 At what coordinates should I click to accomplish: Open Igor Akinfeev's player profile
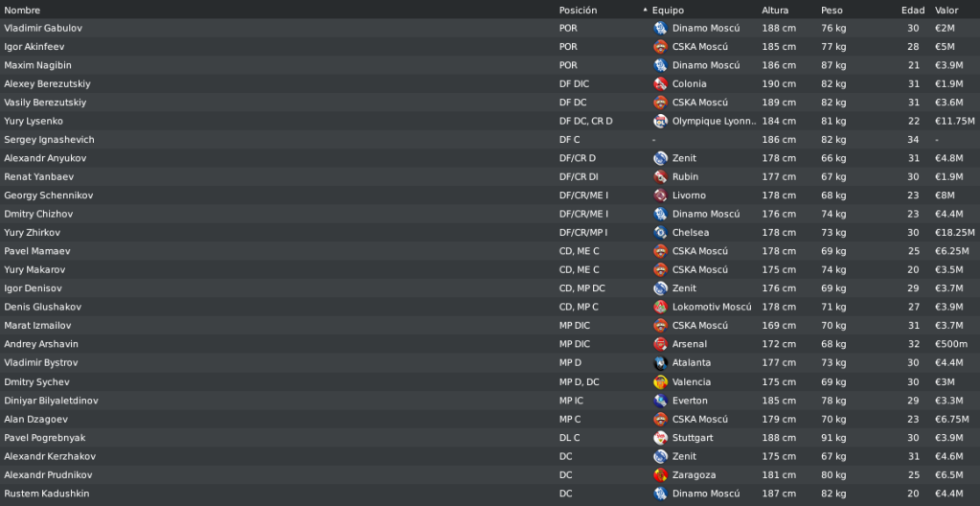[x=34, y=47]
